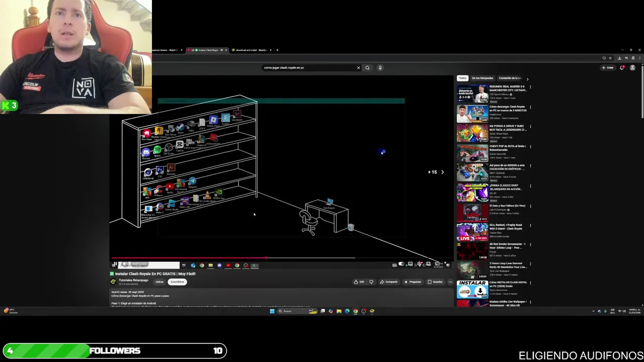Select the Contenido de la serie filter chip
This screenshot has width=644, height=362.
[510, 78]
